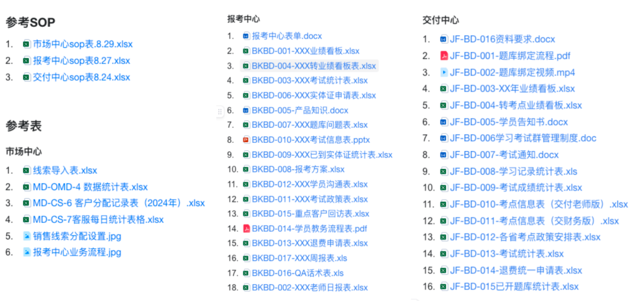The width and height of the screenshot is (644, 301).
Task: Open 销售线索分配设置.jpg image link
Action: (x=77, y=236)
